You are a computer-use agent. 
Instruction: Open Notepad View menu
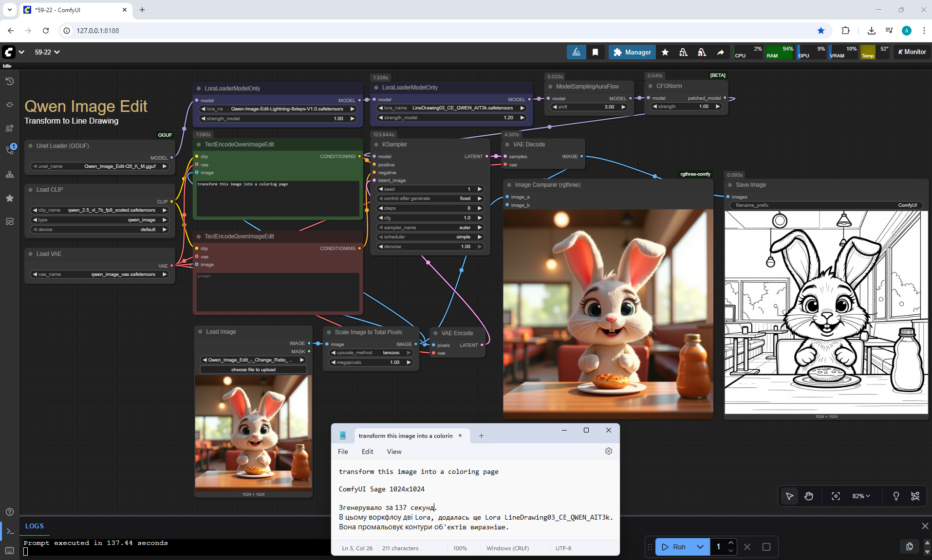click(394, 452)
